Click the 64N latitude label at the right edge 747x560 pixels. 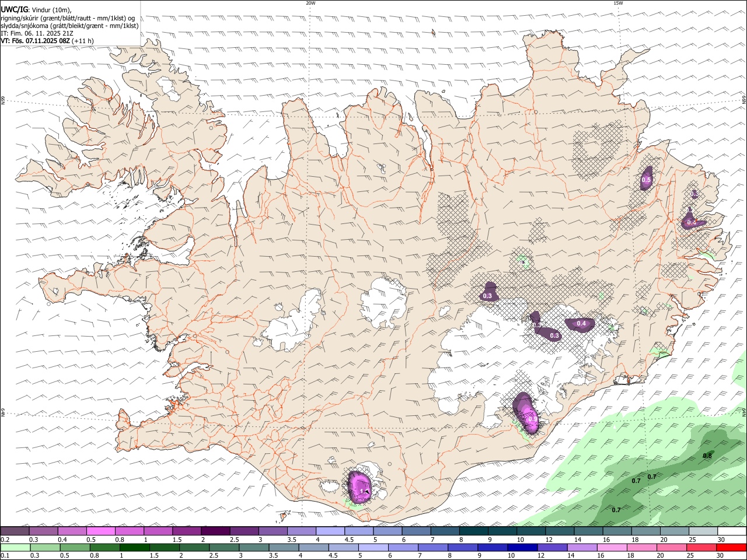pyautogui.click(x=744, y=412)
